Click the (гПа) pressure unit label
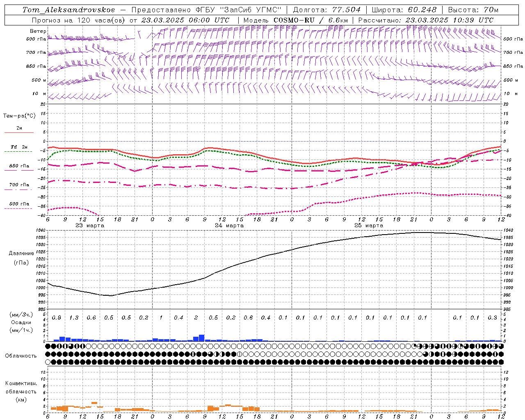 pyautogui.click(x=21, y=263)
